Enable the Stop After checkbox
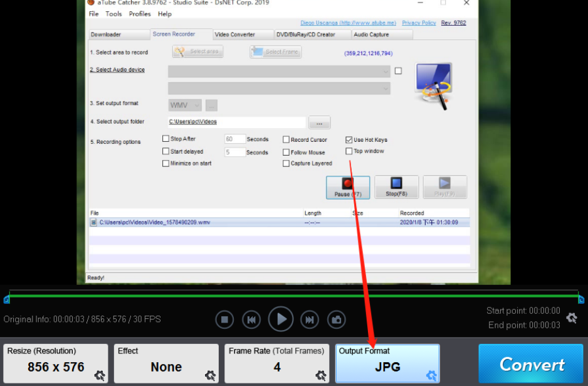588x386 pixels. (165, 139)
